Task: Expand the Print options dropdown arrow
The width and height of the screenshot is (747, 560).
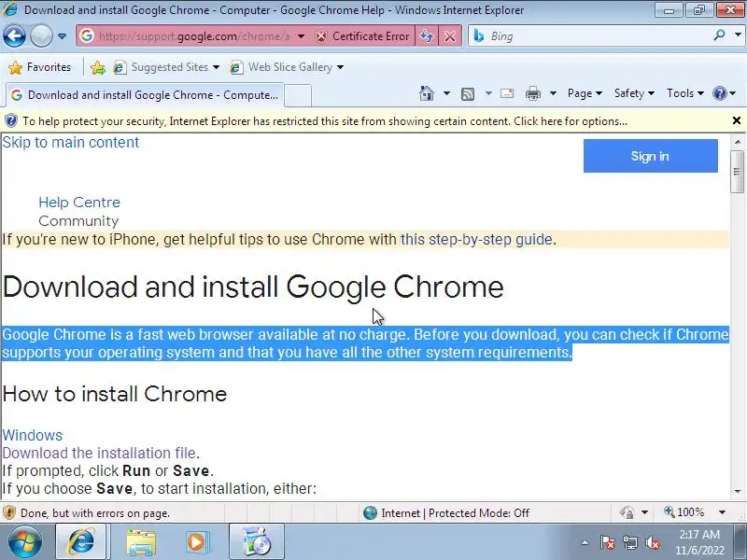Action: click(x=553, y=93)
